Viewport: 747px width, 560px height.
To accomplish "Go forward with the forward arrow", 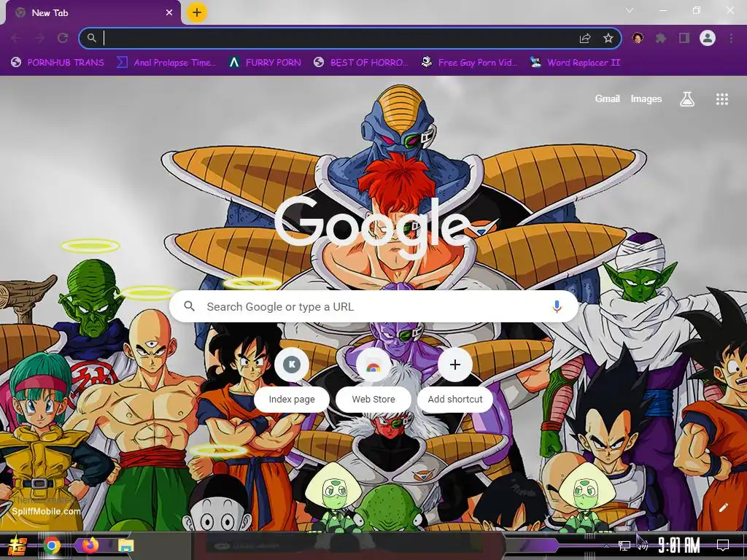I will 39,38.
